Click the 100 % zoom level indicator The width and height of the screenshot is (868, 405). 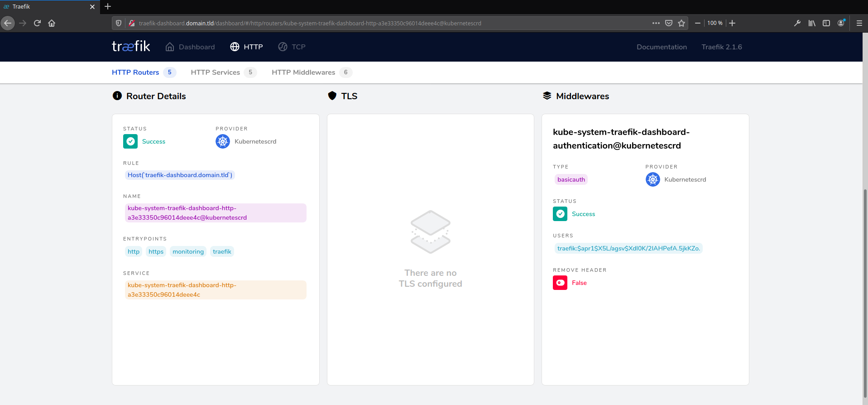click(x=715, y=23)
